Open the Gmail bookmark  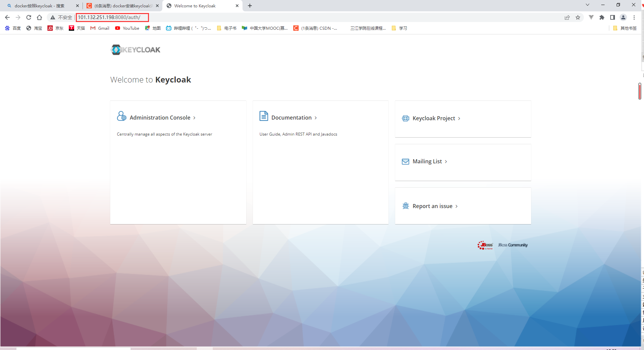[x=100, y=28]
